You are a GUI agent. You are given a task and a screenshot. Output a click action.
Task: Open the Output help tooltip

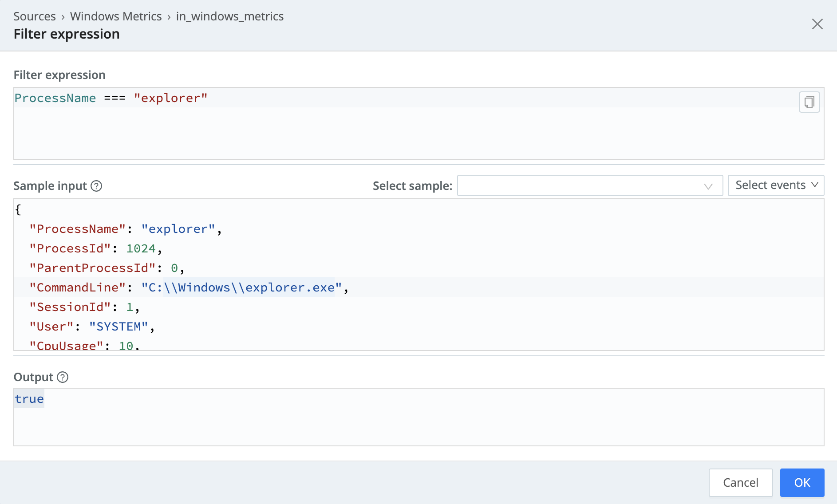tap(63, 378)
